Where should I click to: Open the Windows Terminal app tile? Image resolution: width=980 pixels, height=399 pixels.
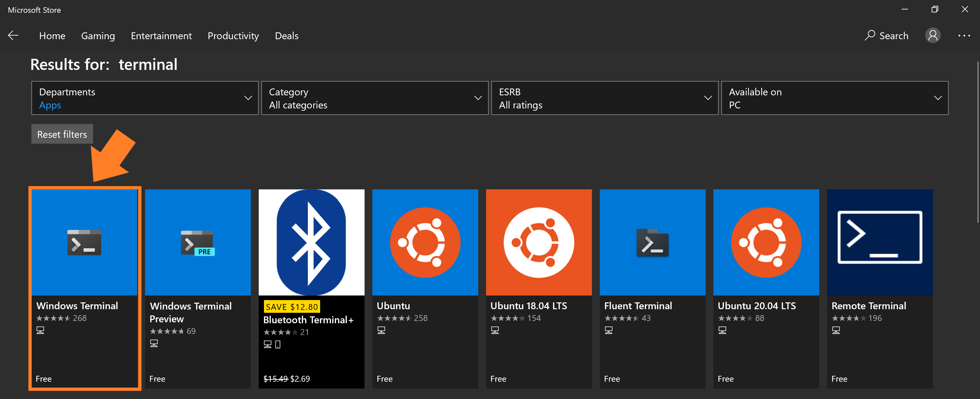85,242
